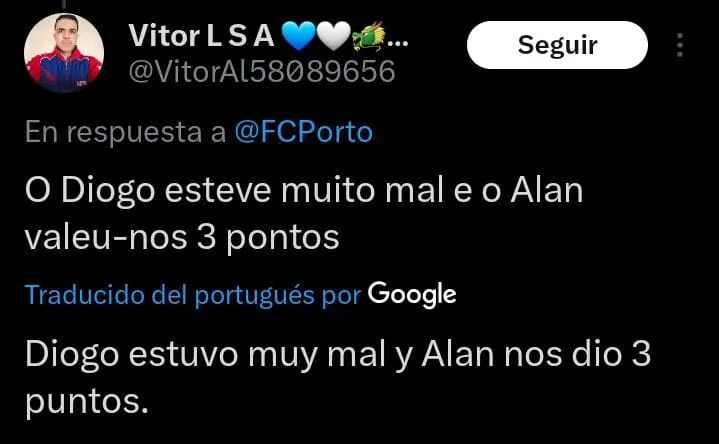Open Vitor's profile picture avatar

click(64, 53)
